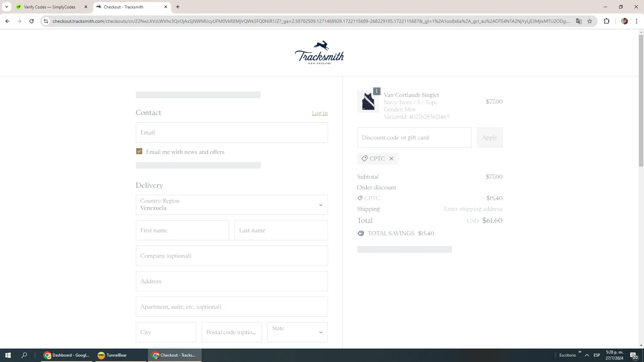This screenshot has width=644, height=362.
Task: Expand the Escritorio toolbar chevron
Action: (580, 352)
